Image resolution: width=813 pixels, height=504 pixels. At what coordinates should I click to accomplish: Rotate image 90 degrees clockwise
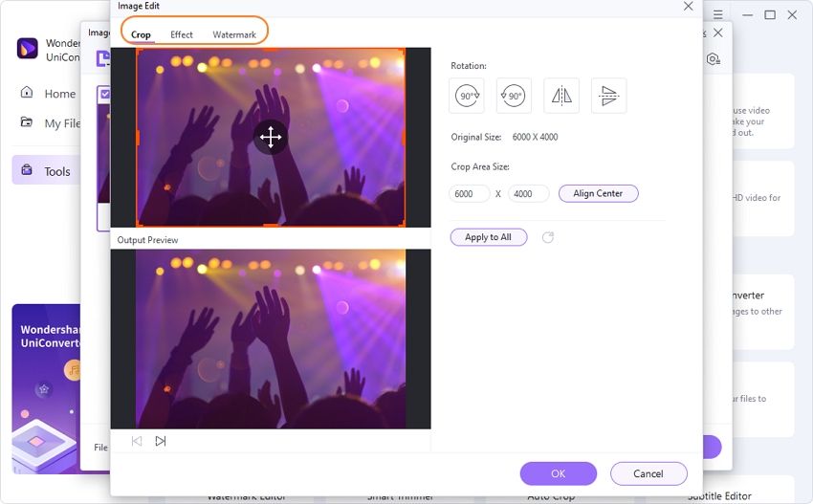coord(467,96)
